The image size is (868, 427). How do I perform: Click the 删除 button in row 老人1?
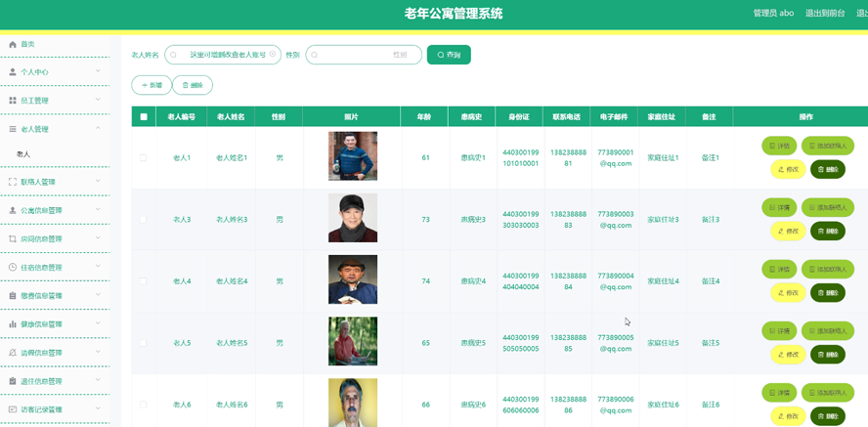[x=828, y=169]
